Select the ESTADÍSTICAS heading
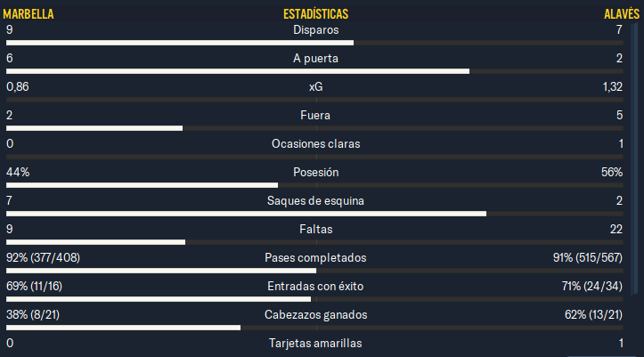The width and height of the screenshot is (644, 357). point(316,14)
